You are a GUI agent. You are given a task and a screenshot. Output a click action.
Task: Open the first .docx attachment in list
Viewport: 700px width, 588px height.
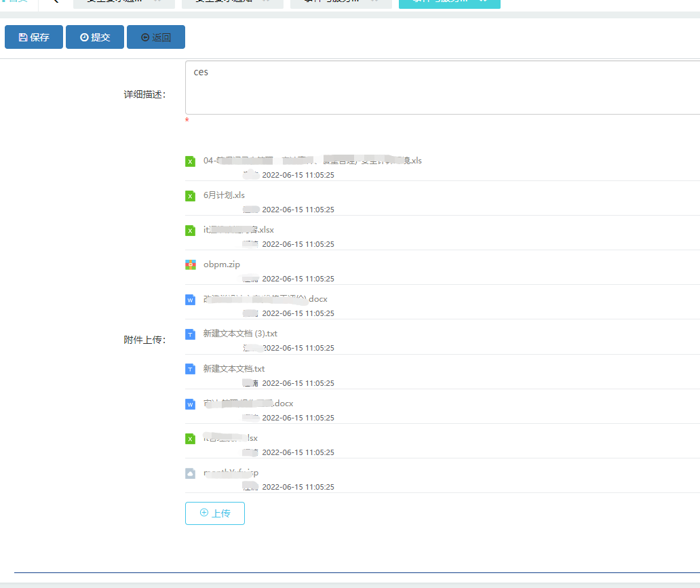[x=265, y=298]
